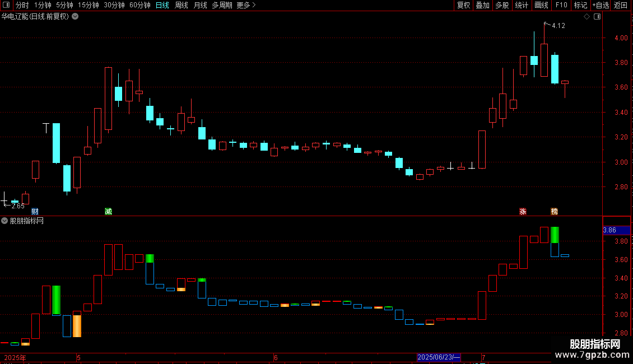
Task: Click the 2025/06/23 date label on the time axis
Action: click(439, 357)
